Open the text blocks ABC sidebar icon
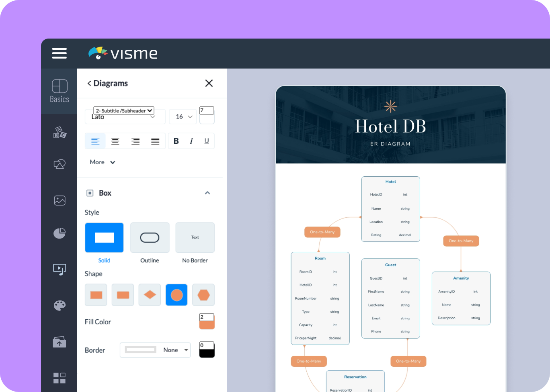This screenshot has height=392, width=550. coord(60,132)
